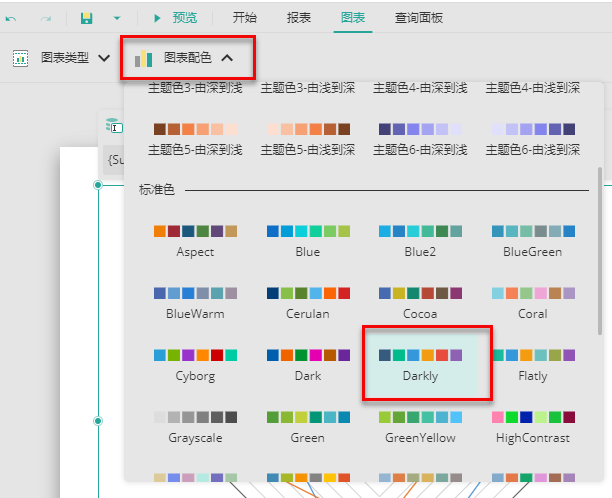Screen dimensions: 612x498
Task: Click the {Su expression field
Action: click(114, 160)
